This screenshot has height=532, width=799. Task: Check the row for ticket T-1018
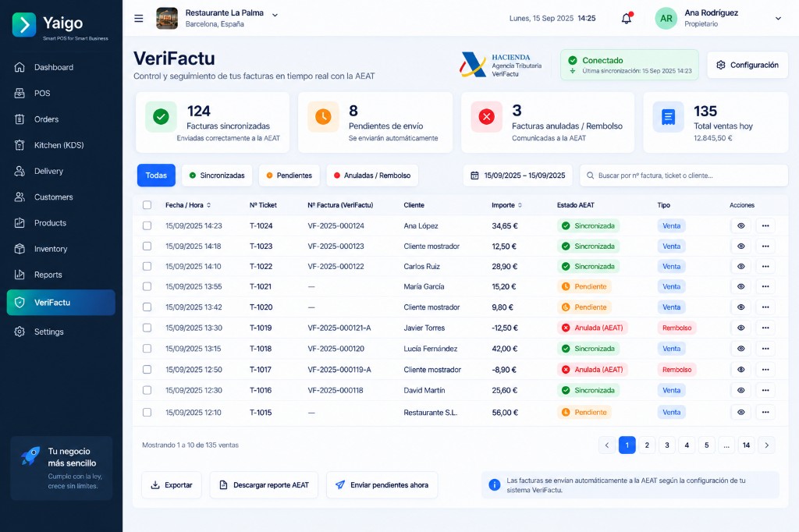147,349
